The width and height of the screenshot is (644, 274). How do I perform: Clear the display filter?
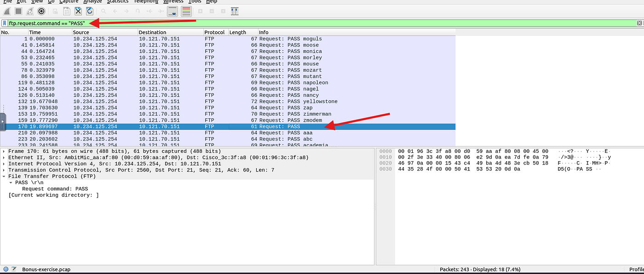pyautogui.click(x=639, y=23)
